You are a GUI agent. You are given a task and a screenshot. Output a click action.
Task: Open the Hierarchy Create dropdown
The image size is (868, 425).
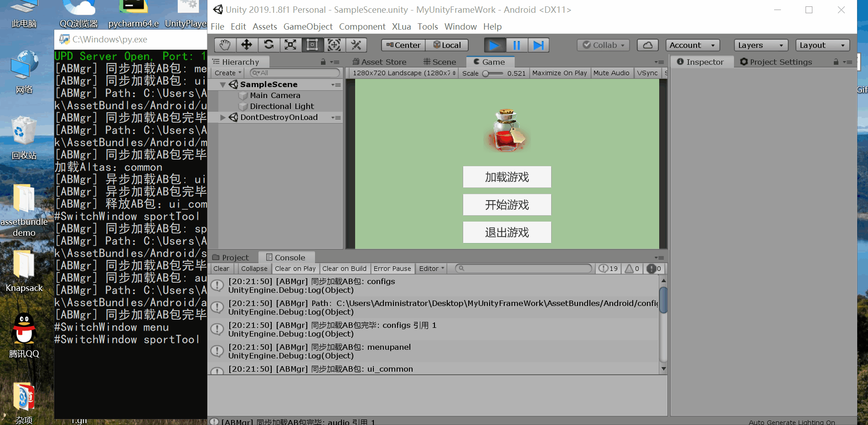tap(227, 73)
